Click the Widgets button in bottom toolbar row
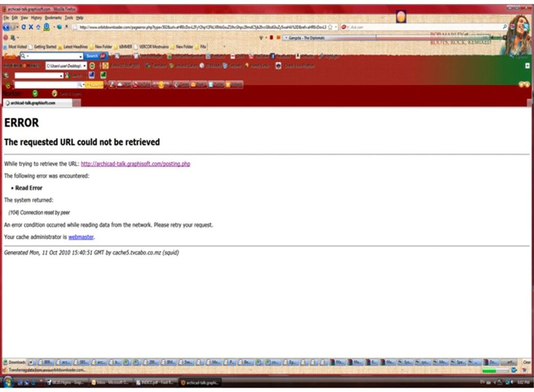This screenshot has height=392, width=534. point(234,84)
